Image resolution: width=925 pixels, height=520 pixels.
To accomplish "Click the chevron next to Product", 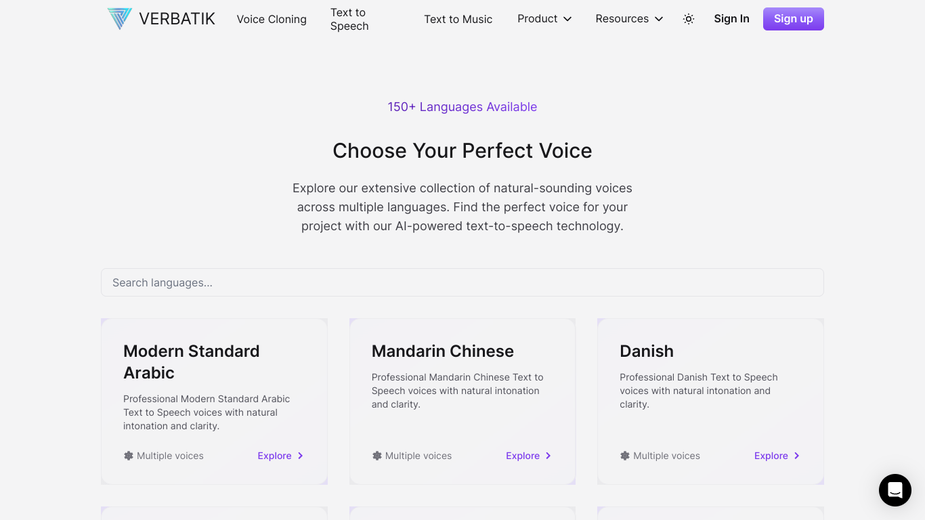I will point(568,19).
